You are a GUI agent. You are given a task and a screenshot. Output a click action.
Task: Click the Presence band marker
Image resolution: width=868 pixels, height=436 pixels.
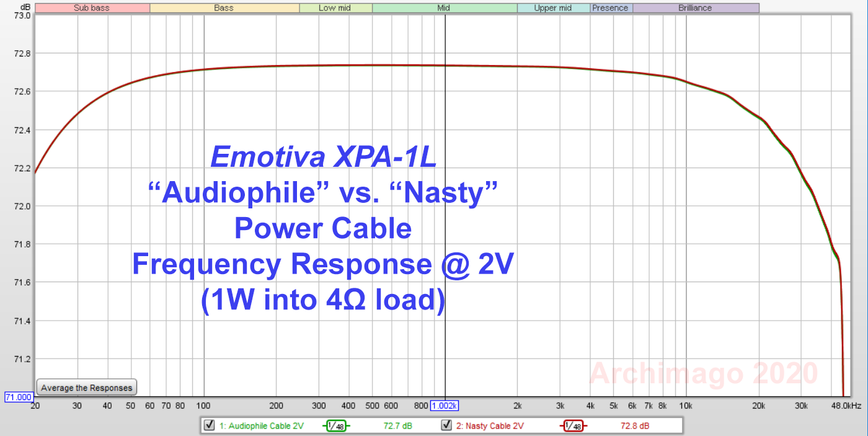click(611, 7)
